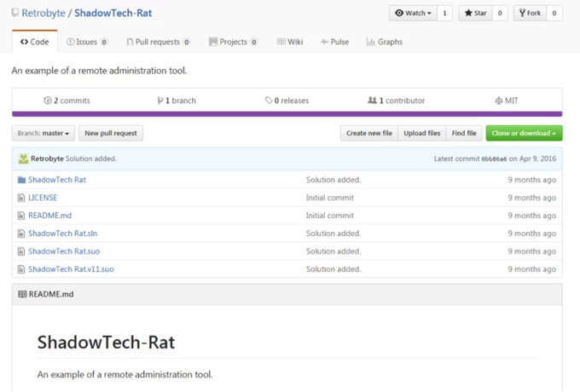Click the folder icon for ShadowTech Rat
Image resolution: width=580 pixels, height=392 pixels.
21,180
